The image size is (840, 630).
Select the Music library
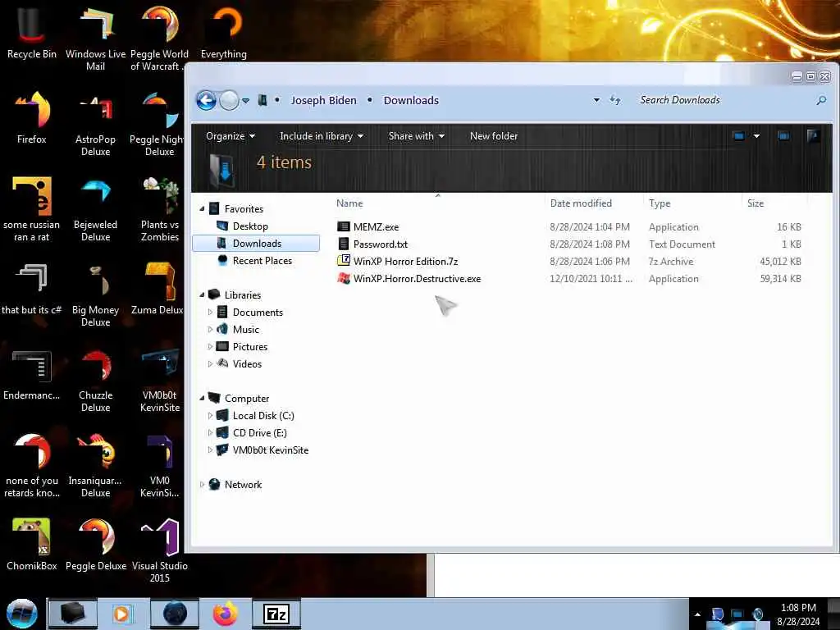(x=245, y=330)
